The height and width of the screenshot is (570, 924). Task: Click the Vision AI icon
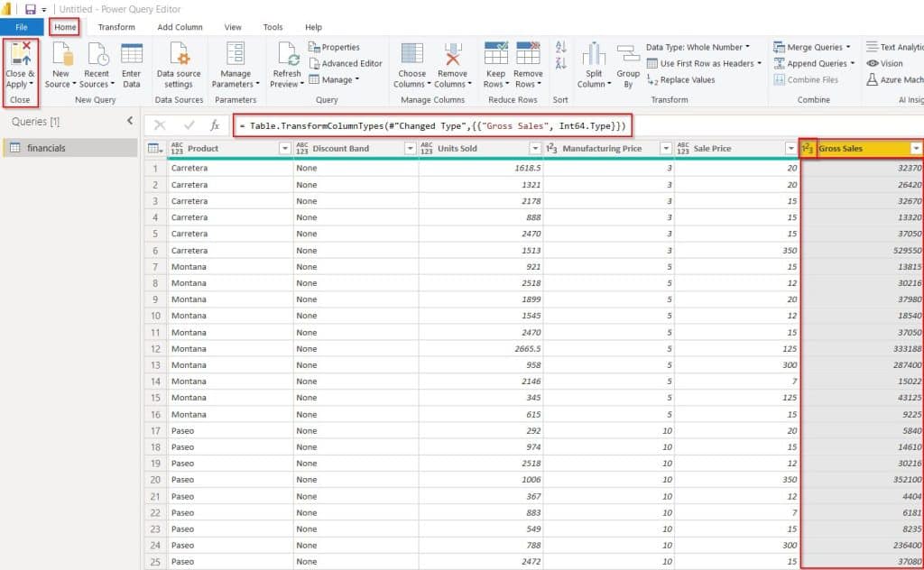click(873, 63)
